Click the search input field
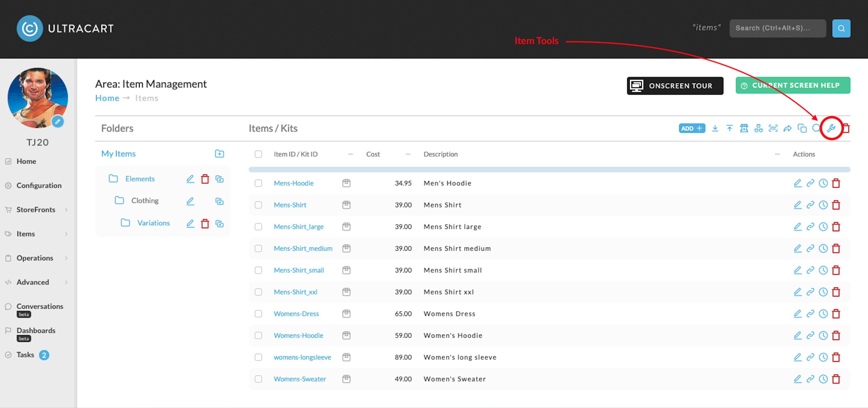Viewport: 868px width, 408px height. (778, 28)
